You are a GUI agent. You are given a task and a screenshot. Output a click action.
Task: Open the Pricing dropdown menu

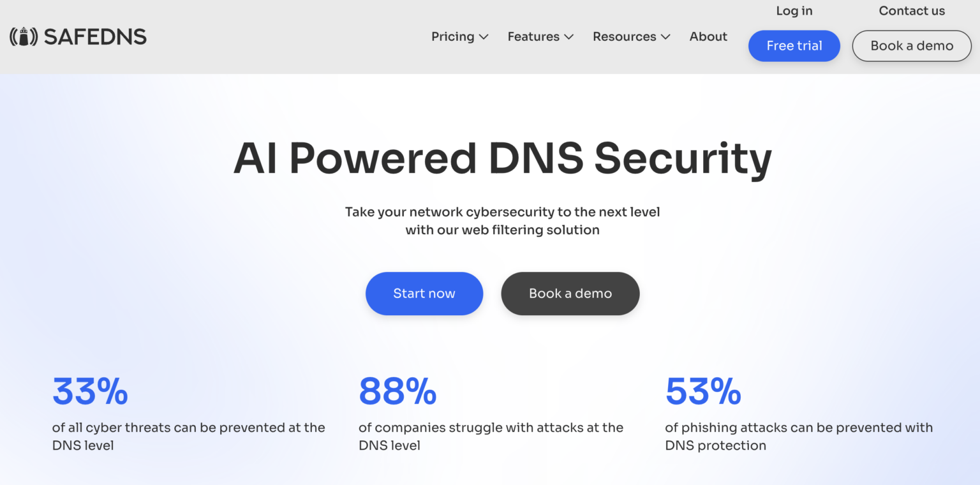point(452,36)
